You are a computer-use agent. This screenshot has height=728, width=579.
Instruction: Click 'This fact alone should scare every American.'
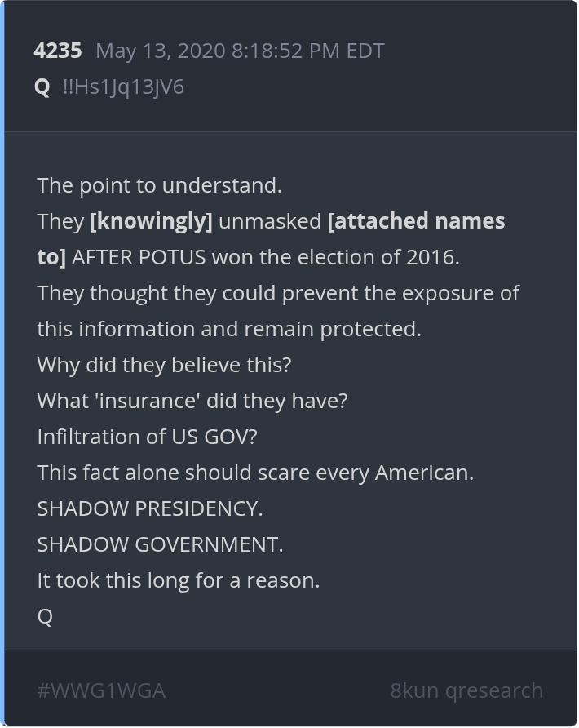pyautogui.click(x=255, y=473)
